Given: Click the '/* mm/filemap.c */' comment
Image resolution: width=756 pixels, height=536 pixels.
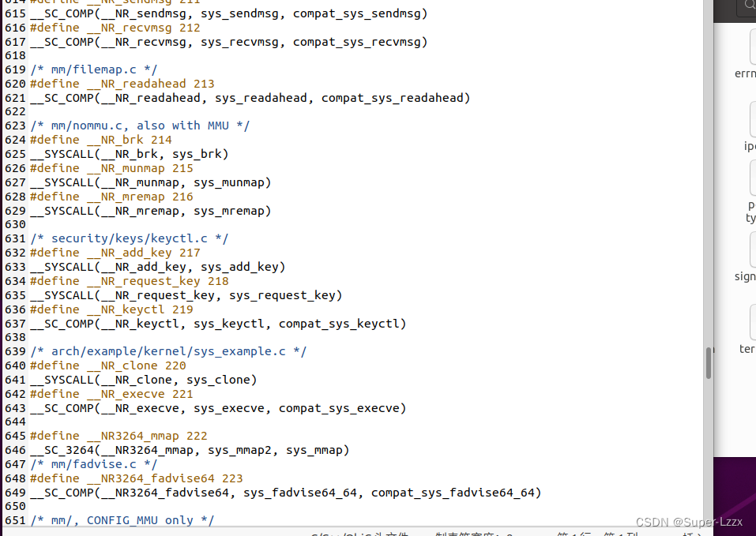Looking at the screenshot, I should [x=94, y=69].
